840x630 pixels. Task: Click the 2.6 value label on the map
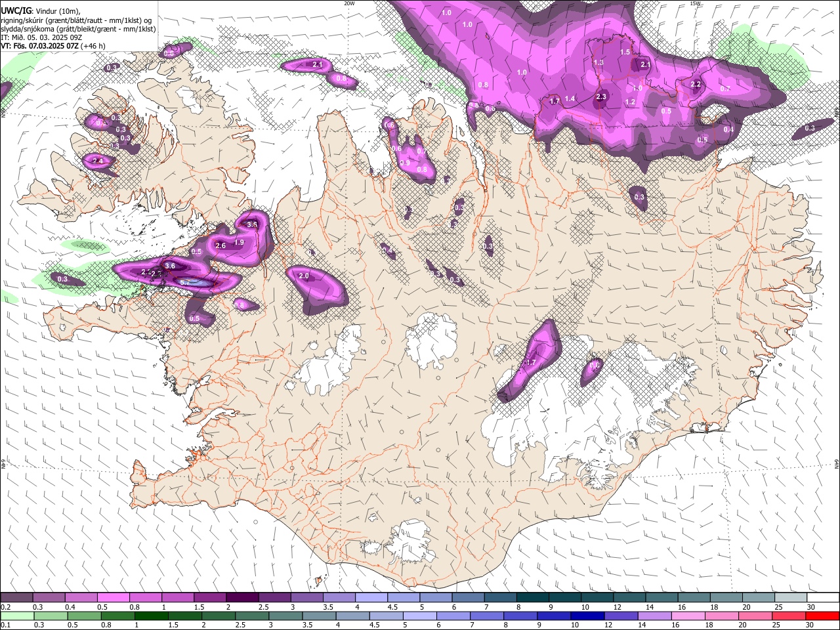click(220, 245)
